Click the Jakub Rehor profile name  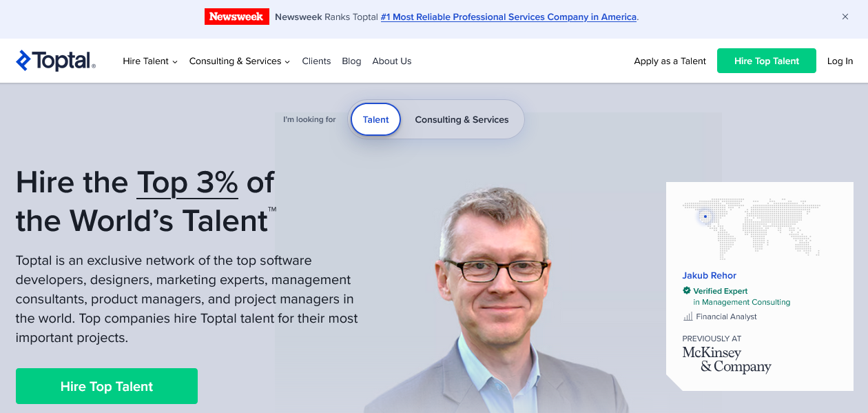click(x=709, y=275)
